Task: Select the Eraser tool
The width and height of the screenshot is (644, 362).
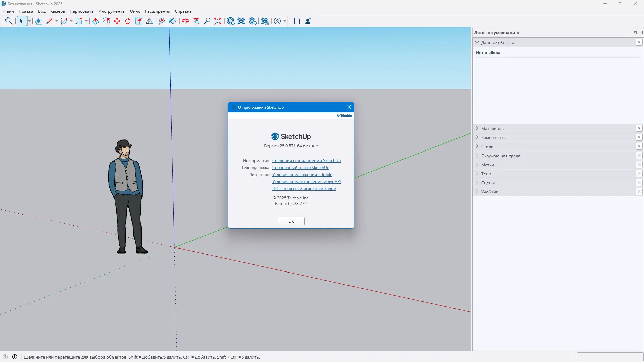Action: (x=38, y=21)
